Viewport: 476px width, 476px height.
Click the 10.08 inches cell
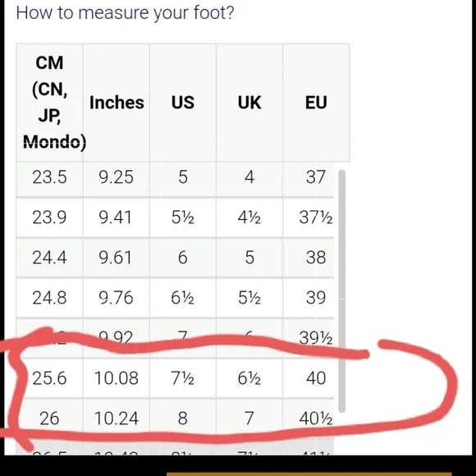point(117,378)
